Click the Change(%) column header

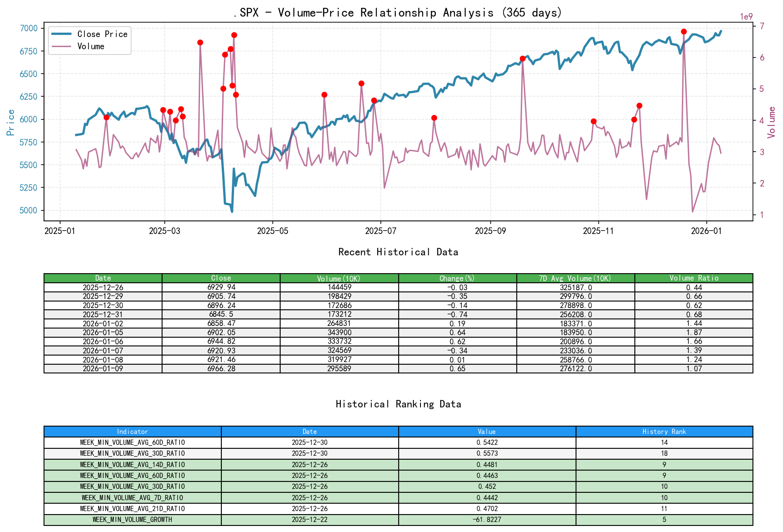(457, 278)
